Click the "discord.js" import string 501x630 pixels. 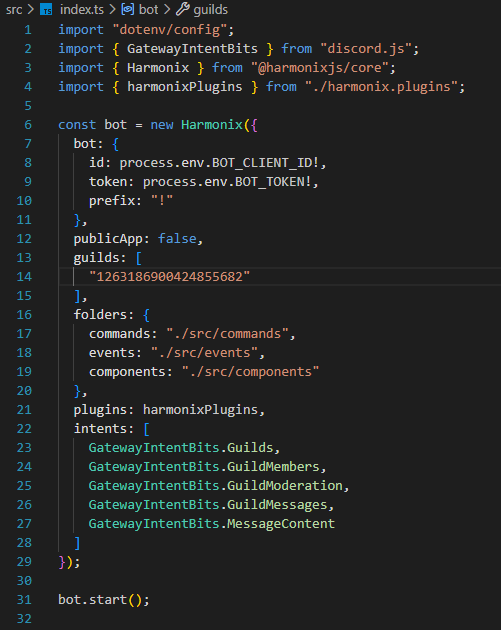tap(366, 49)
